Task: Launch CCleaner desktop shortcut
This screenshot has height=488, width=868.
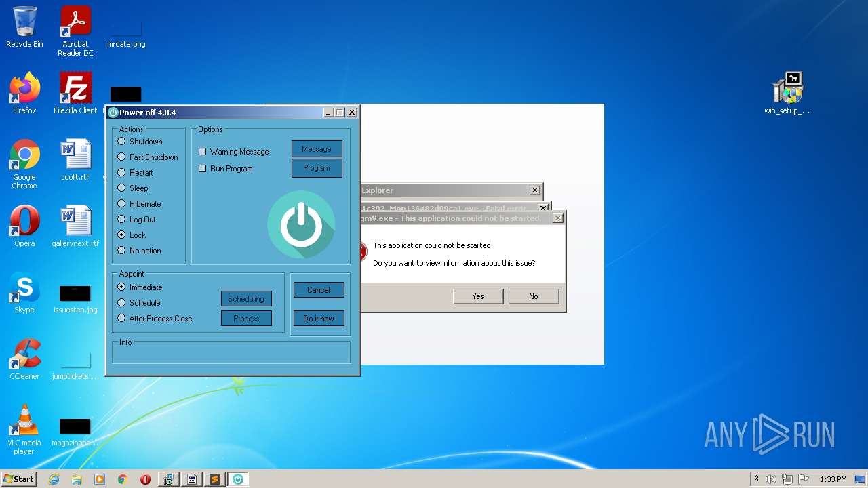Action: (24, 359)
